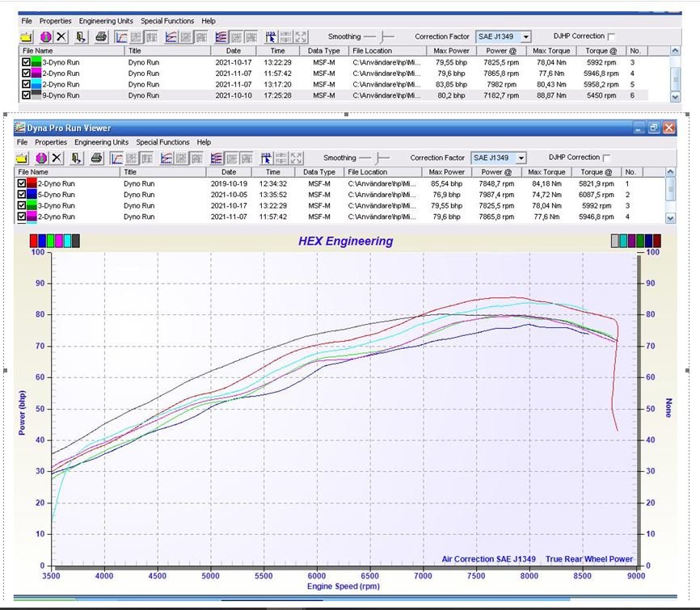Open the Special Functions menu
The image size is (700, 610).
pyautogui.click(x=162, y=142)
